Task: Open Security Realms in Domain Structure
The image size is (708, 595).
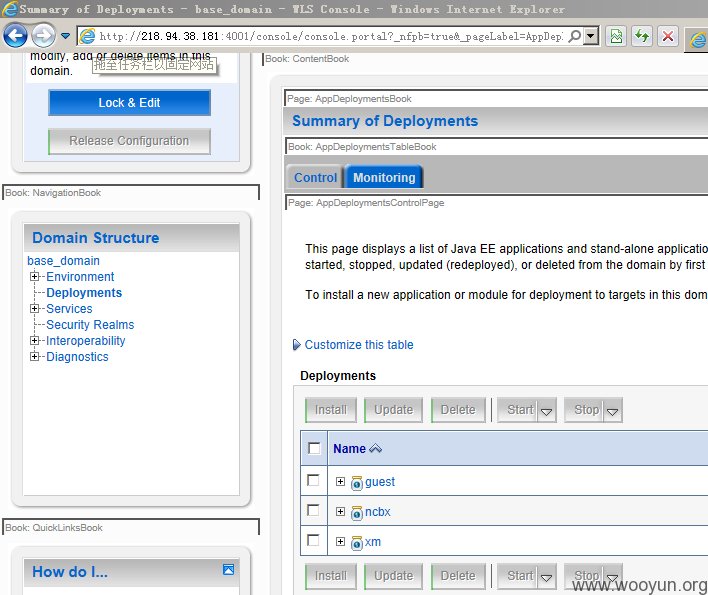Action: coord(90,325)
